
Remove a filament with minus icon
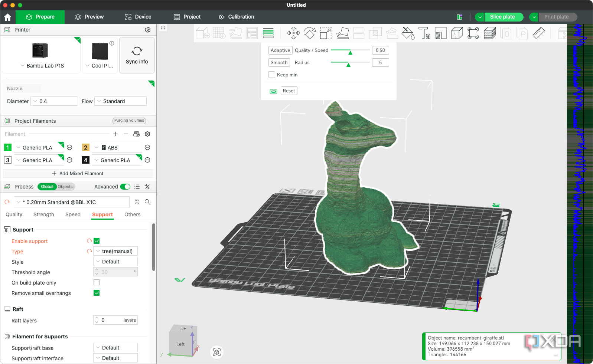pyautogui.click(x=126, y=134)
